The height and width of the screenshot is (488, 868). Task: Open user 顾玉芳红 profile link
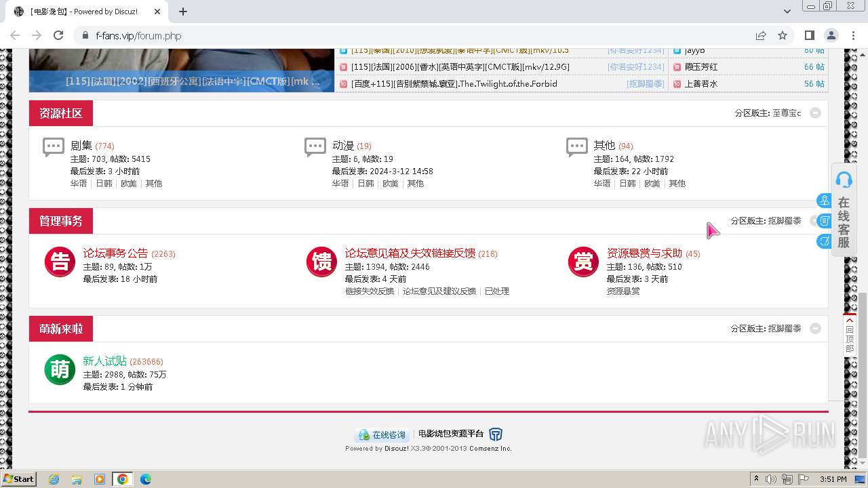coord(701,67)
